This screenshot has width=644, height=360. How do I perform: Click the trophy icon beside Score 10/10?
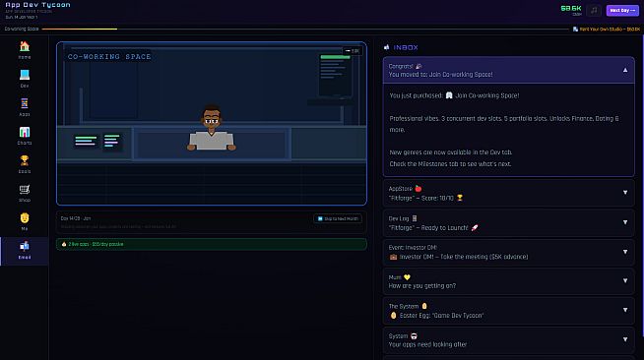(x=460, y=198)
